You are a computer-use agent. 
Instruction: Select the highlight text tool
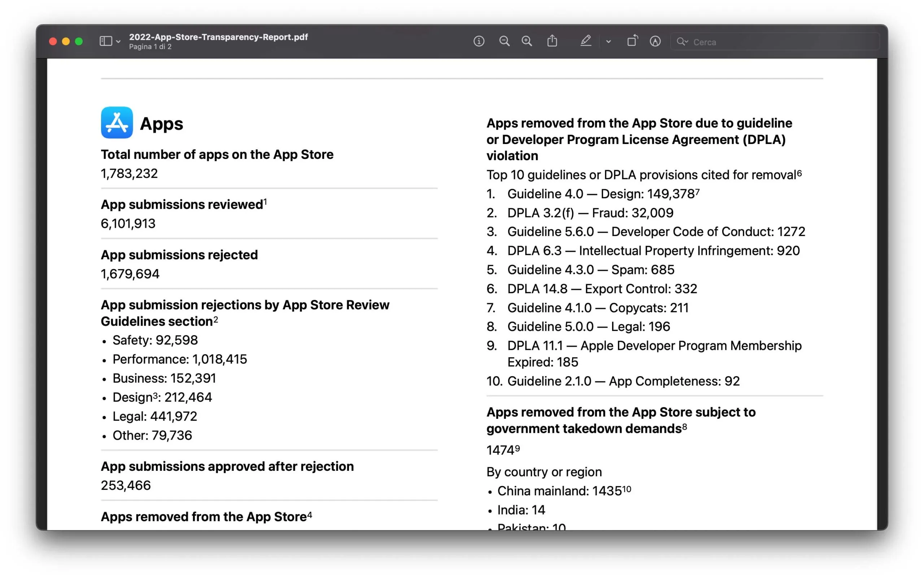[x=586, y=41]
